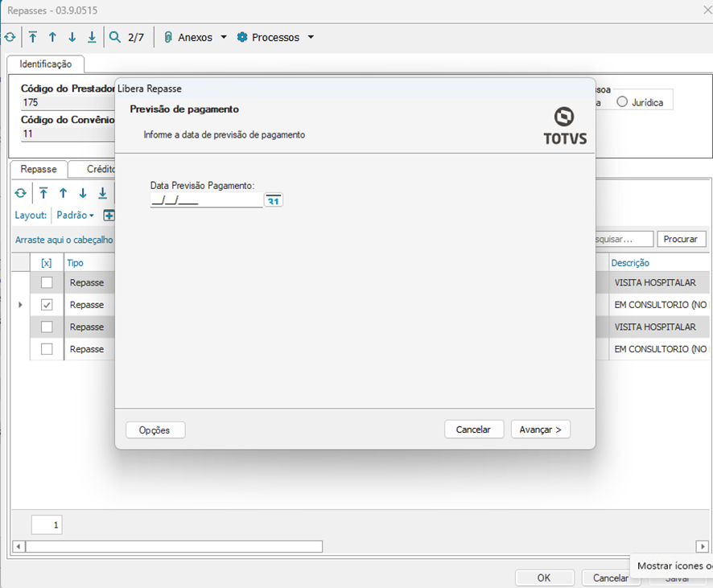Viewport: 713px width, 588px height.
Task: Jump to first row in Repasse grid
Action: coord(43,193)
